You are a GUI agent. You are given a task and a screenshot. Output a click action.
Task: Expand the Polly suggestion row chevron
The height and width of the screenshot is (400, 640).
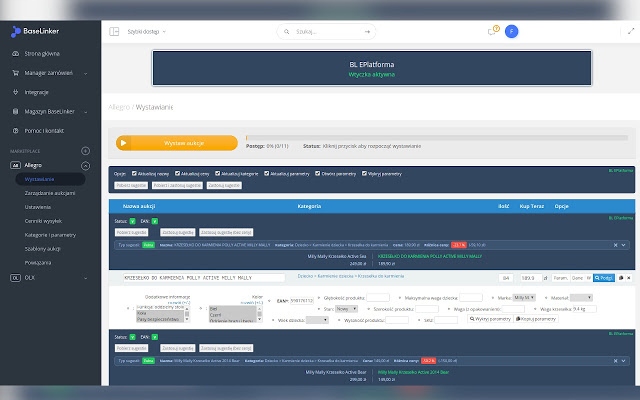coord(624,245)
